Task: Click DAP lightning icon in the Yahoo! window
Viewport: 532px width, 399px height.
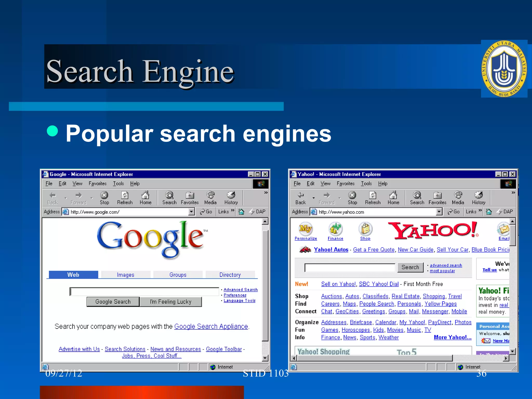Action: pyautogui.click(x=499, y=212)
